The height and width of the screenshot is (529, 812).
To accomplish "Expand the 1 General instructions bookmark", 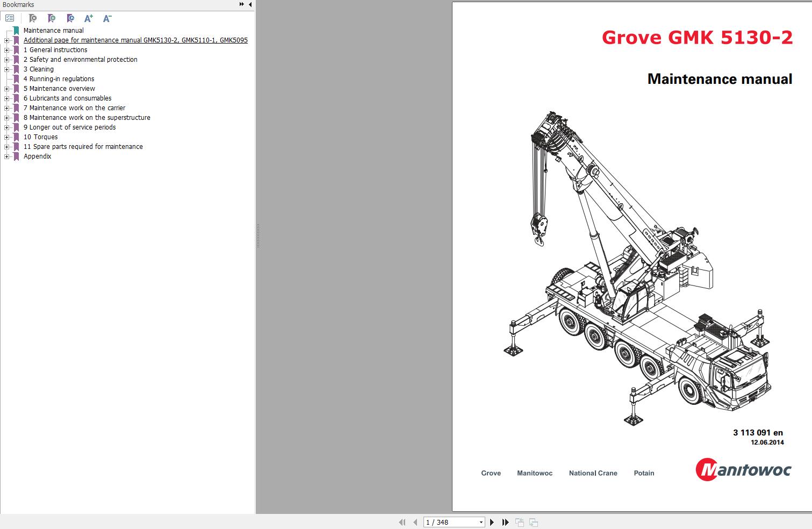I will [7, 50].
